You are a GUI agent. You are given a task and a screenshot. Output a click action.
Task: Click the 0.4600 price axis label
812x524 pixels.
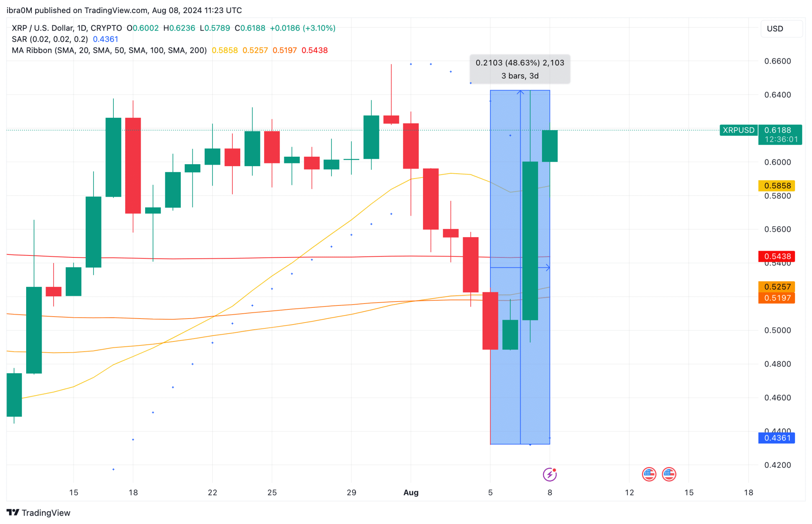[x=778, y=397]
